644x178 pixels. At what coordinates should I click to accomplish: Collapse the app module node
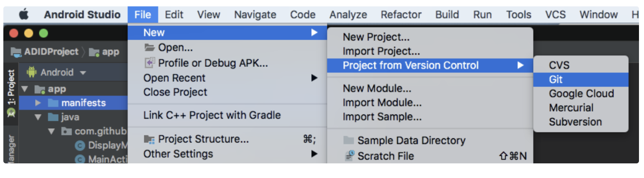click(25, 89)
